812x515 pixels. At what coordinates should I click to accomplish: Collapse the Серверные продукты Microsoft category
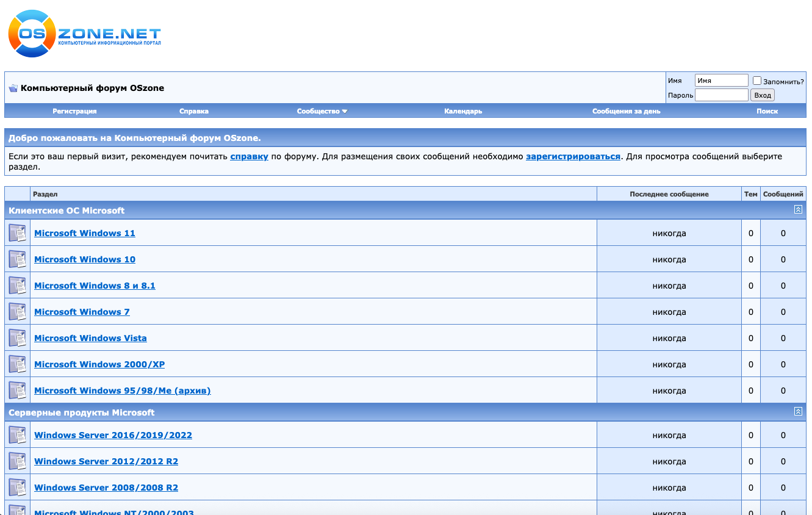click(798, 411)
